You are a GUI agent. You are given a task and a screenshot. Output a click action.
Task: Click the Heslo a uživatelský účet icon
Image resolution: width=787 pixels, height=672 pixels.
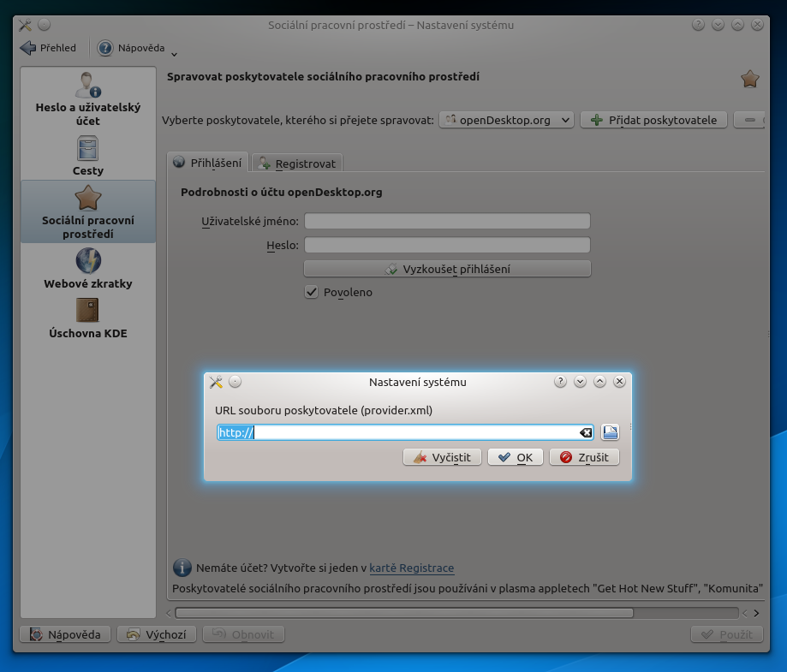88,85
